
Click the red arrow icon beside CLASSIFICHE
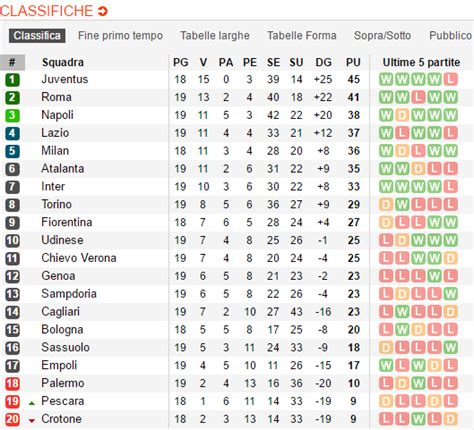tap(102, 11)
